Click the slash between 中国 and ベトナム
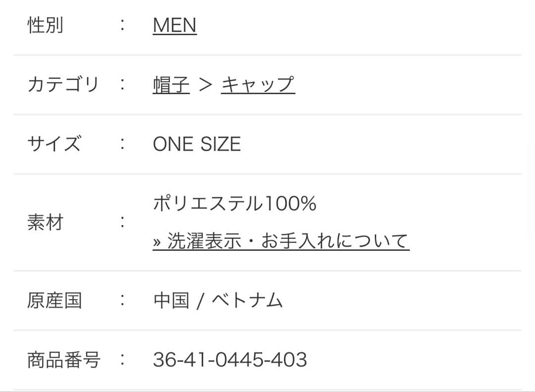 click(x=199, y=301)
